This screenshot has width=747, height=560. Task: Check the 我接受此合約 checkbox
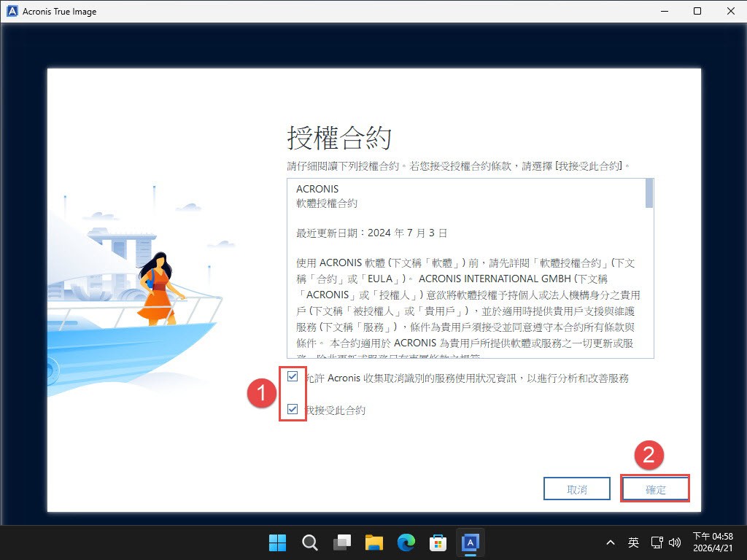pyautogui.click(x=293, y=409)
